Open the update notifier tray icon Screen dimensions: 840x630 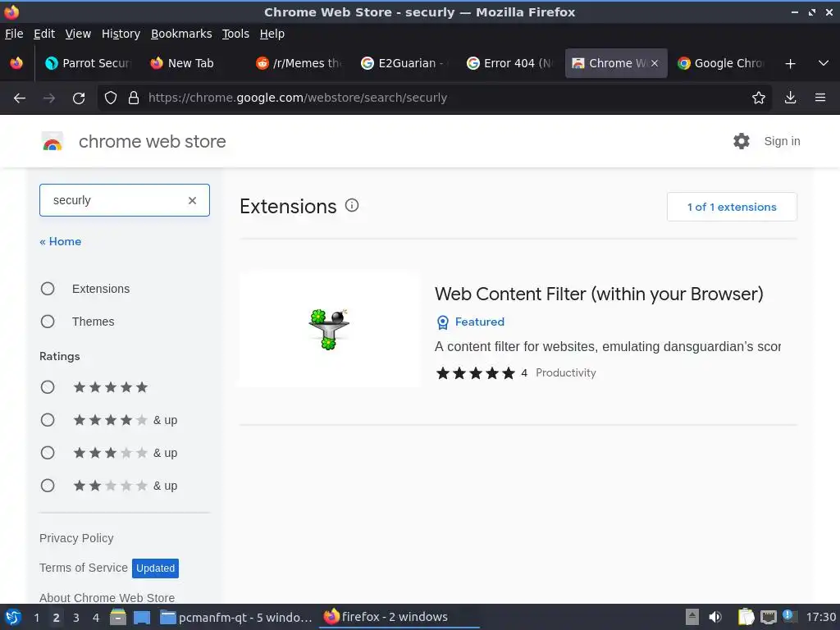[x=788, y=615]
